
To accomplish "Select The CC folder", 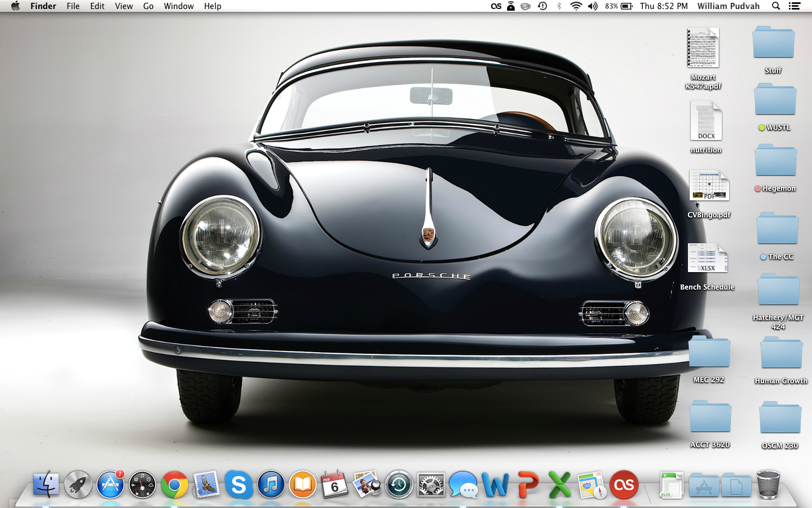I will (778, 229).
